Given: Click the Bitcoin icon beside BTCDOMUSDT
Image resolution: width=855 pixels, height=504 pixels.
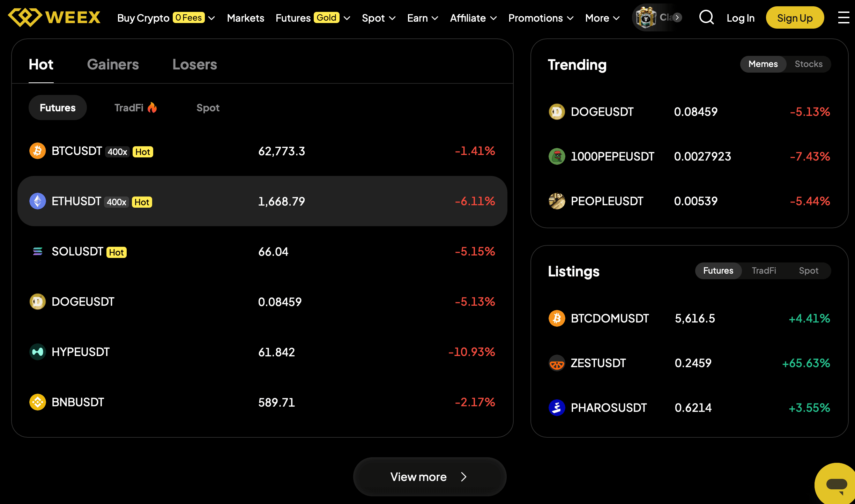Looking at the screenshot, I should coord(557,318).
